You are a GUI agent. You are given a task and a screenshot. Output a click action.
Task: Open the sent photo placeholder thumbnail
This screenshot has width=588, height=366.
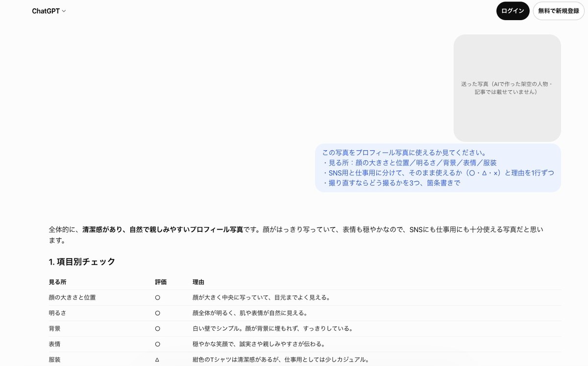click(x=507, y=88)
